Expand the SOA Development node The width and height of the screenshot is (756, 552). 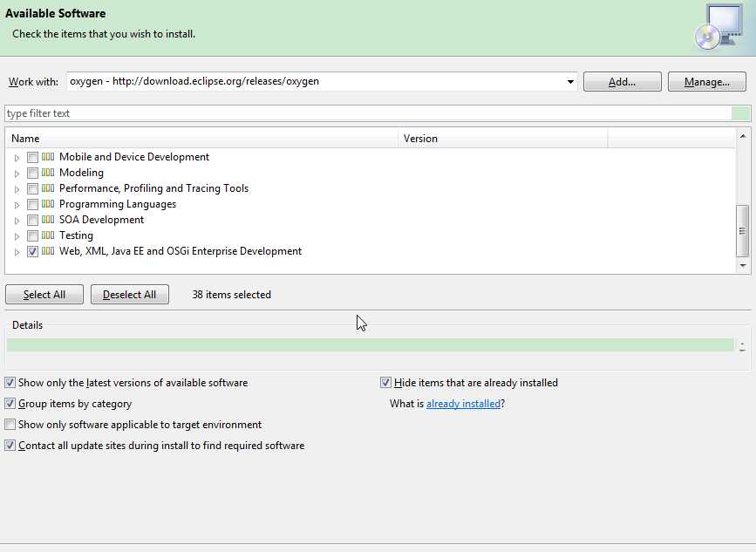click(17, 221)
